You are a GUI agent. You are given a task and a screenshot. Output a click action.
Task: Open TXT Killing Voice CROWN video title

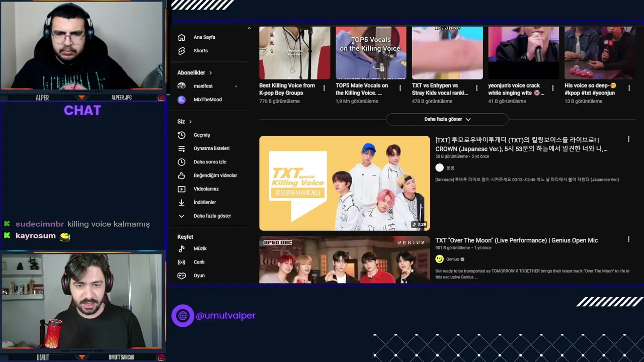coord(521,144)
